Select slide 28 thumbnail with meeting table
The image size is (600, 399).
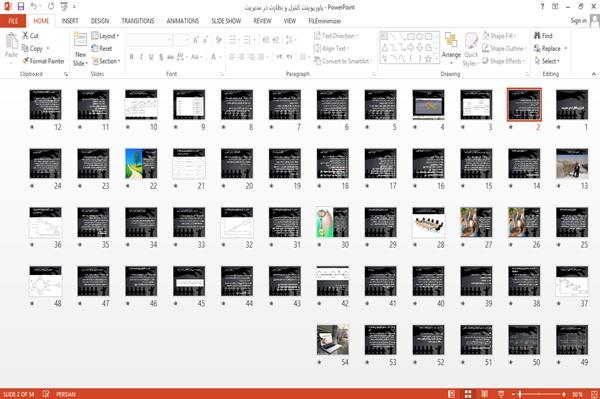(x=429, y=222)
